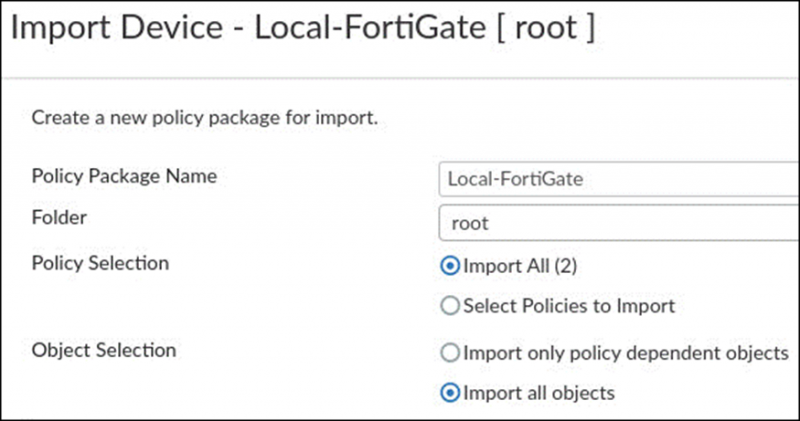This screenshot has width=800, height=421.
Task: Select the "Import all objects" radio button
Action: 450,393
